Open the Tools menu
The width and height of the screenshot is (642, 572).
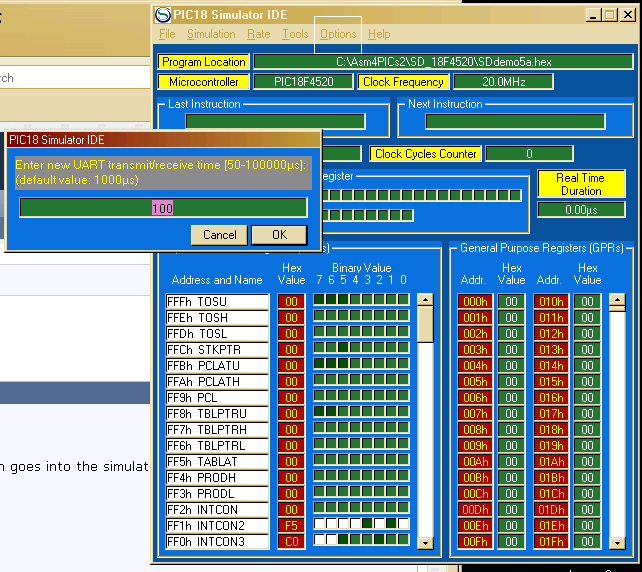coord(295,34)
